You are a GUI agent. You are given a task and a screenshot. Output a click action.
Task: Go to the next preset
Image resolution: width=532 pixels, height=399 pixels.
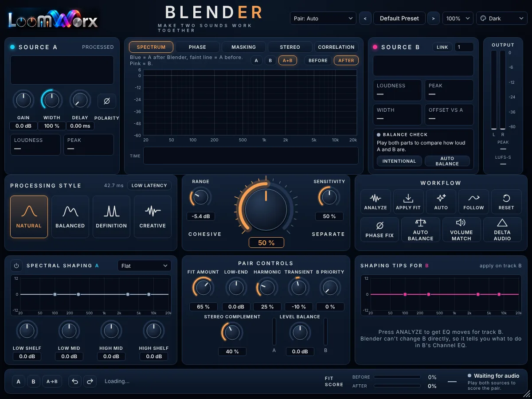(433, 19)
